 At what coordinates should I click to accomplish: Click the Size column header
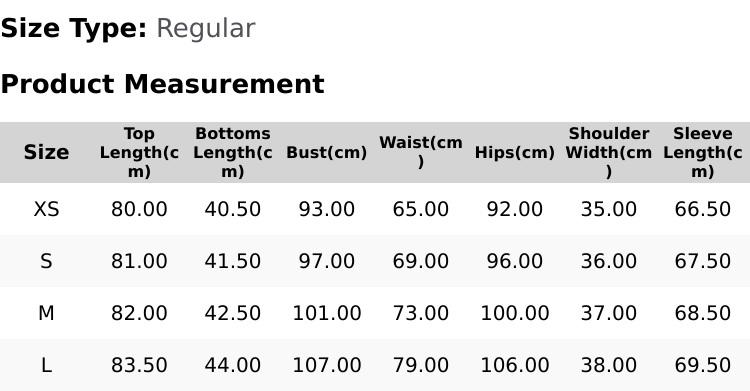pos(46,152)
